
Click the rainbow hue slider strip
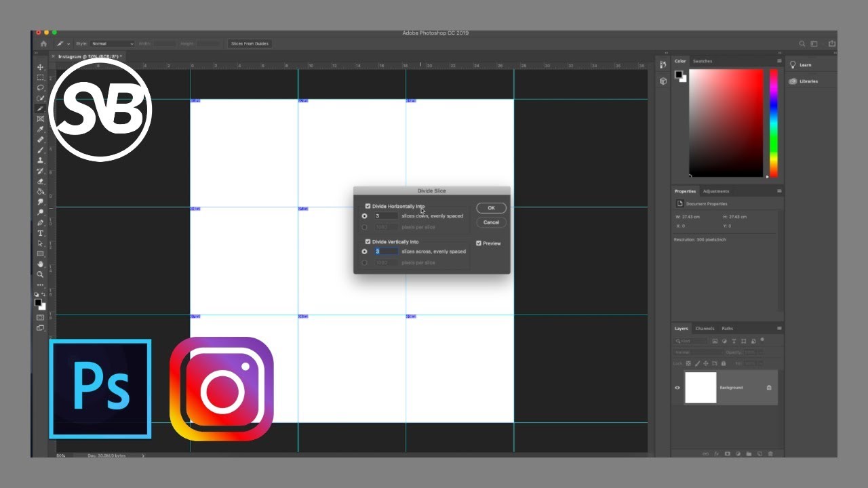coord(773,122)
